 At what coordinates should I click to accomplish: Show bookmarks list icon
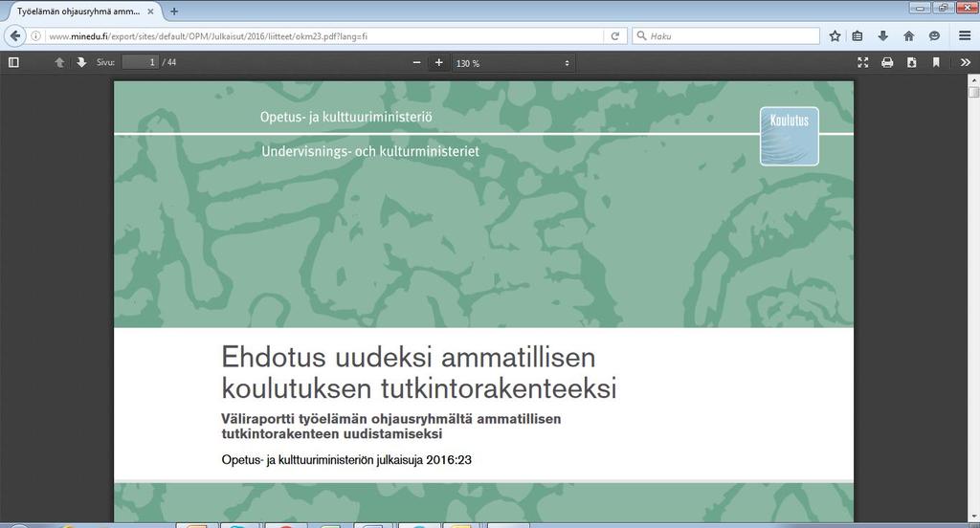[x=857, y=36]
